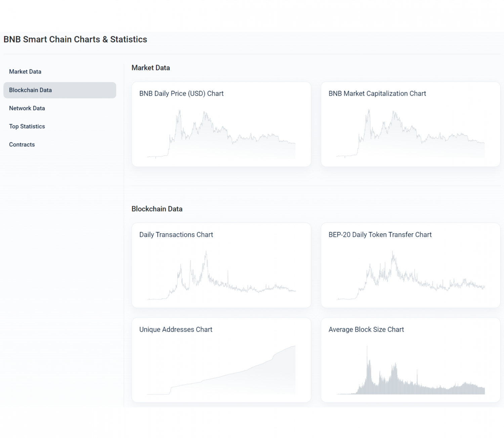Click the token transfer chart thumbnail

pyautogui.click(x=411, y=275)
